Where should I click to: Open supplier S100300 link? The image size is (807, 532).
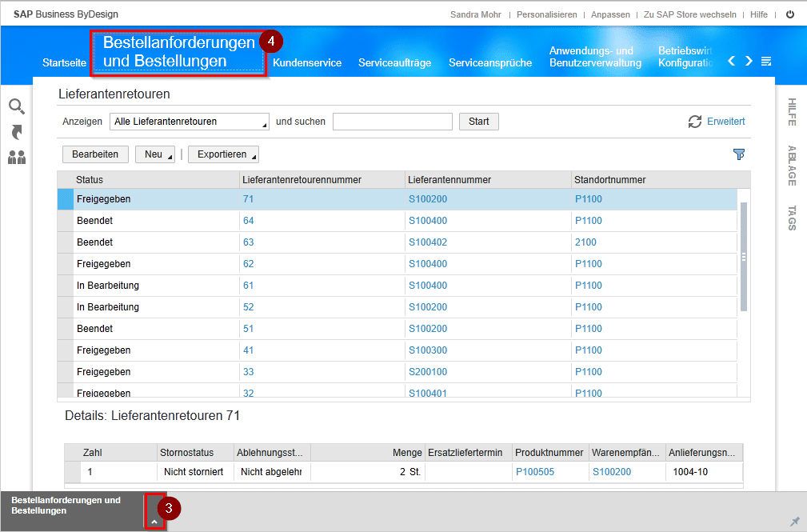click(x=428, y=350)
